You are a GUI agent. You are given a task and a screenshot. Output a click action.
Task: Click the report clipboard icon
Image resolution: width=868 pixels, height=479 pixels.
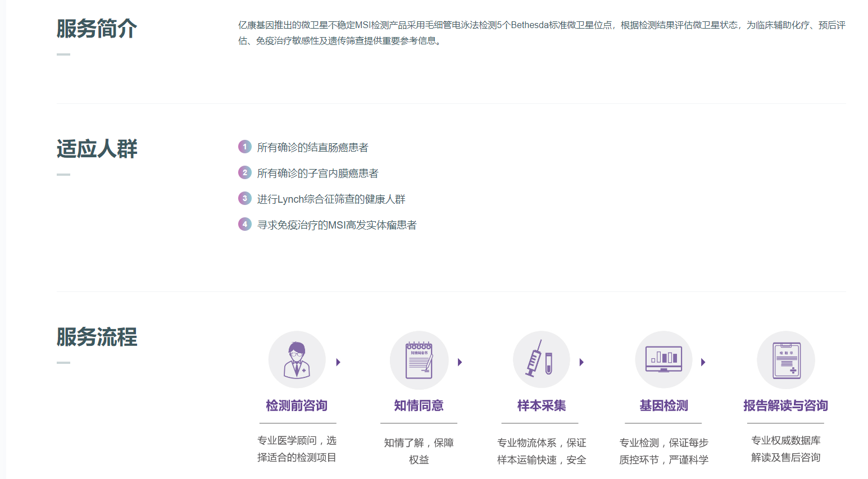786,360
